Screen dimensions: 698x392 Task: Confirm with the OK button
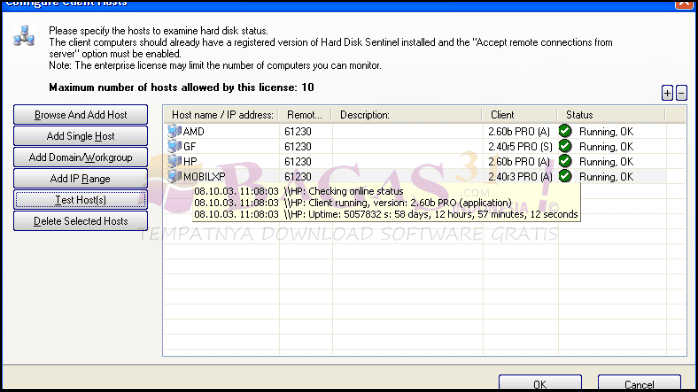pos(540,383)
